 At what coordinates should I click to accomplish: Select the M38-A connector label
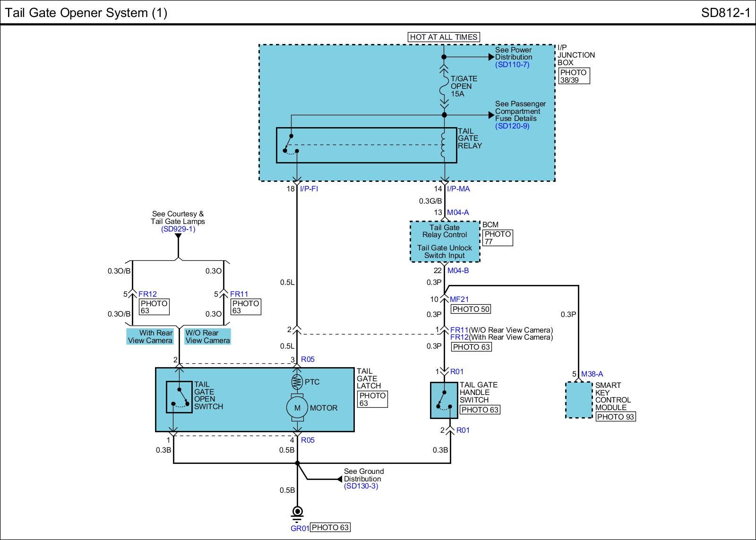click(x=592, y=374)
